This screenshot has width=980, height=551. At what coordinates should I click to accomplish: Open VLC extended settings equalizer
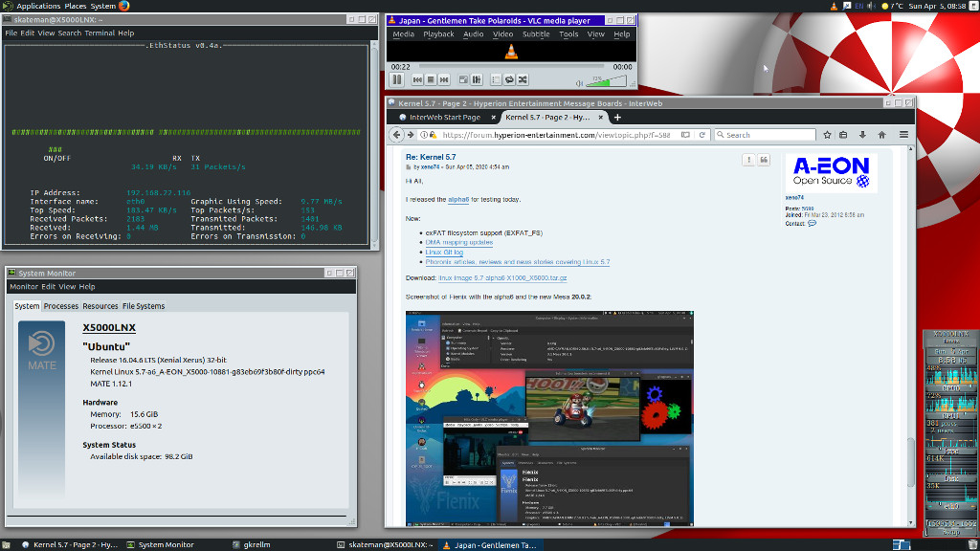point(477,80)
